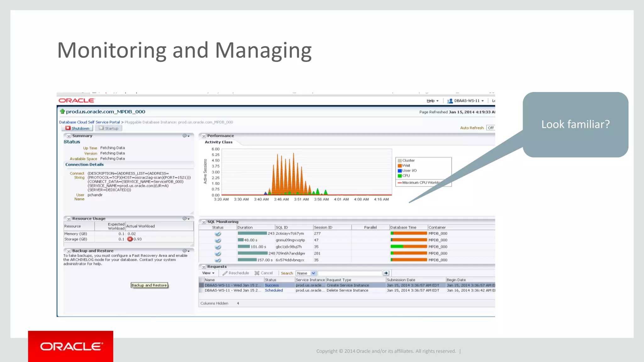644x362 pixels.
Task: Sort requests by Submission Date header
Action: pos(416,280)
